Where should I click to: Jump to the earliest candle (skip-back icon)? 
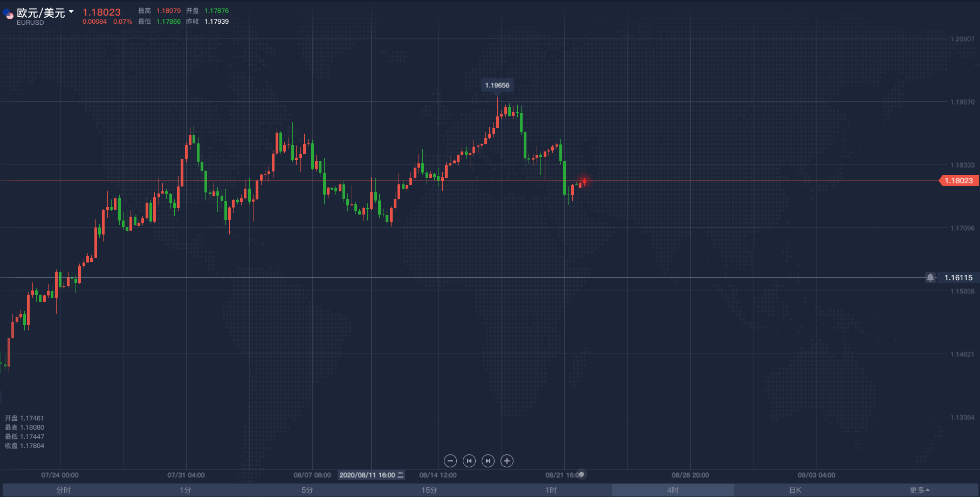469,461
